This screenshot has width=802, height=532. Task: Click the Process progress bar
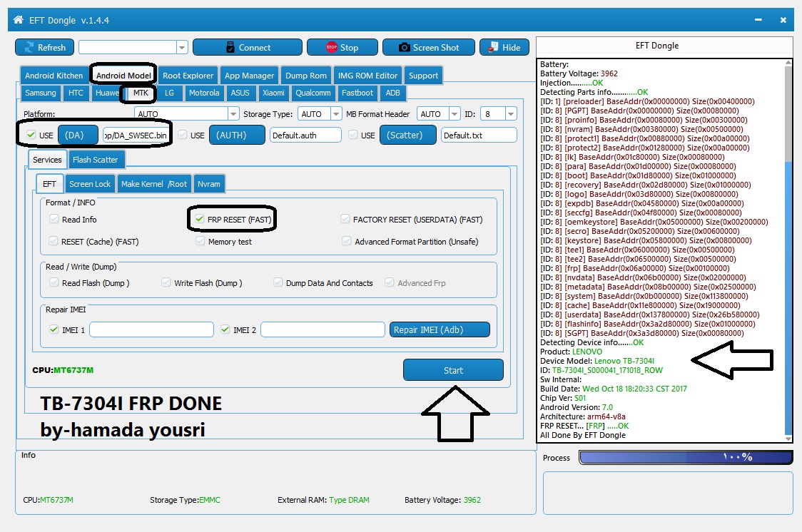[x=686, y=457]
